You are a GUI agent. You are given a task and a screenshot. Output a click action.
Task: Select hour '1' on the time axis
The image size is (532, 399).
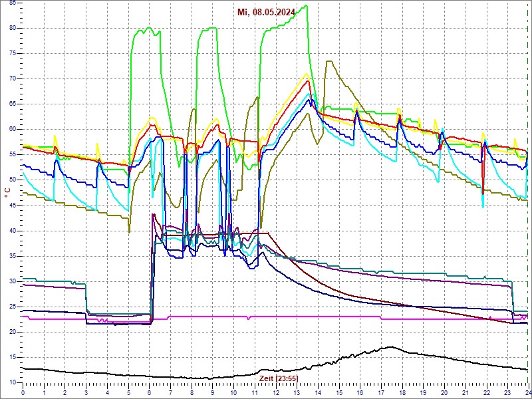click(x=44, y=392)
